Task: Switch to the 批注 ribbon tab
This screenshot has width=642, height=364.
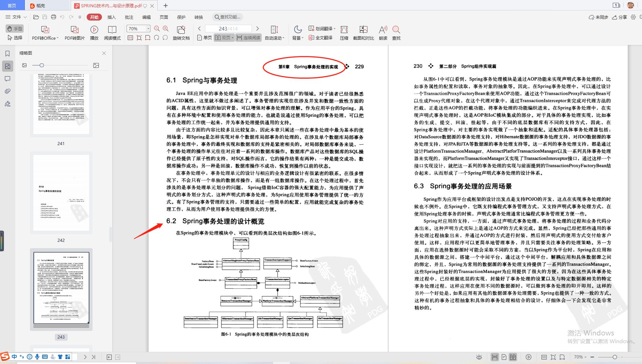Action: coord(129,17)
